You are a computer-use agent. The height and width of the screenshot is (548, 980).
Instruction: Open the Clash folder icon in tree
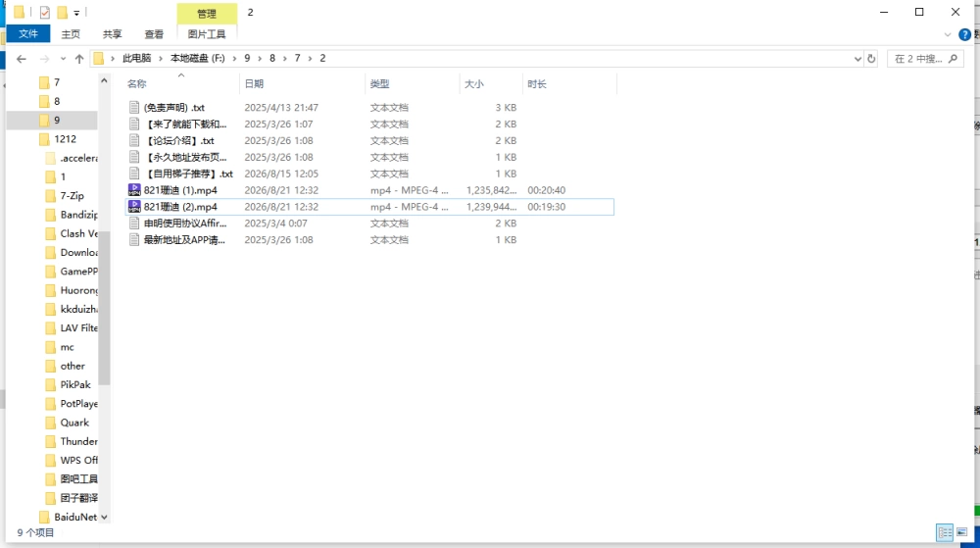51,233
